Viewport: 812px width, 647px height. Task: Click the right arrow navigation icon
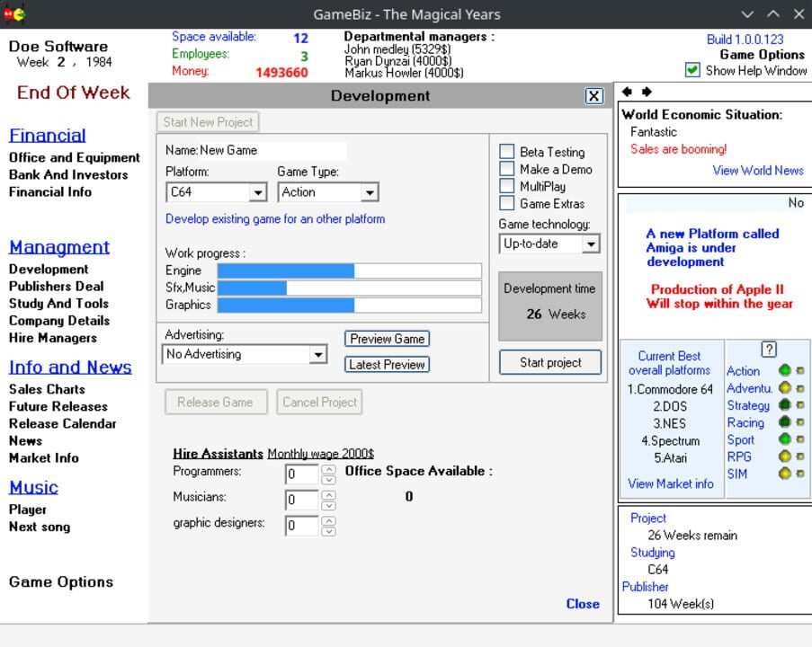pyautogui.click(x=646, y=92)
